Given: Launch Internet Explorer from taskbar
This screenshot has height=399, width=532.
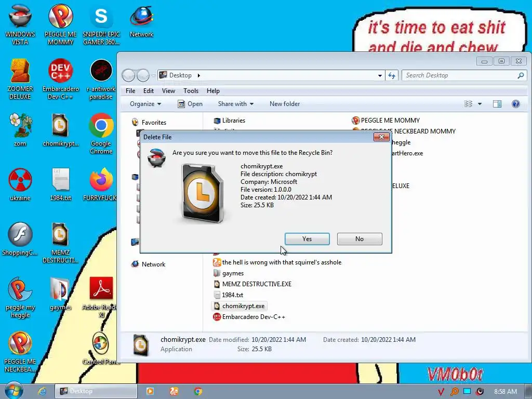Looking at the screenshot, I should click(x=42, y=391).
